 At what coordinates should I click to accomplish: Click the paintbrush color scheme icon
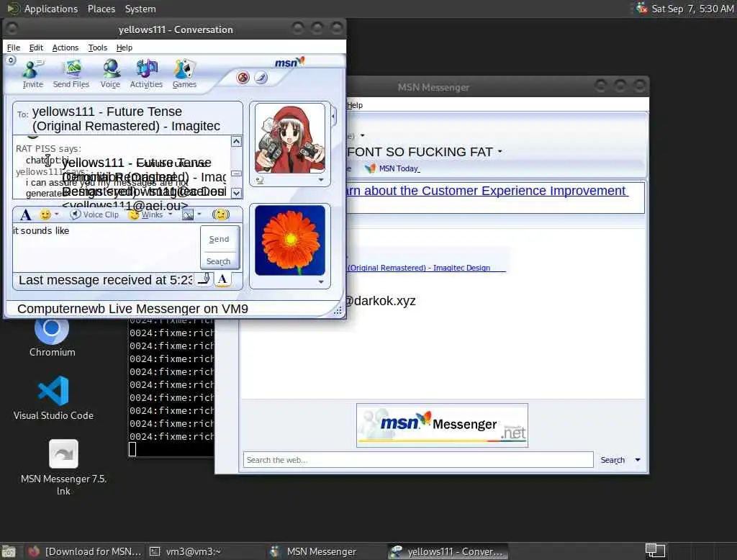[261, 78]
